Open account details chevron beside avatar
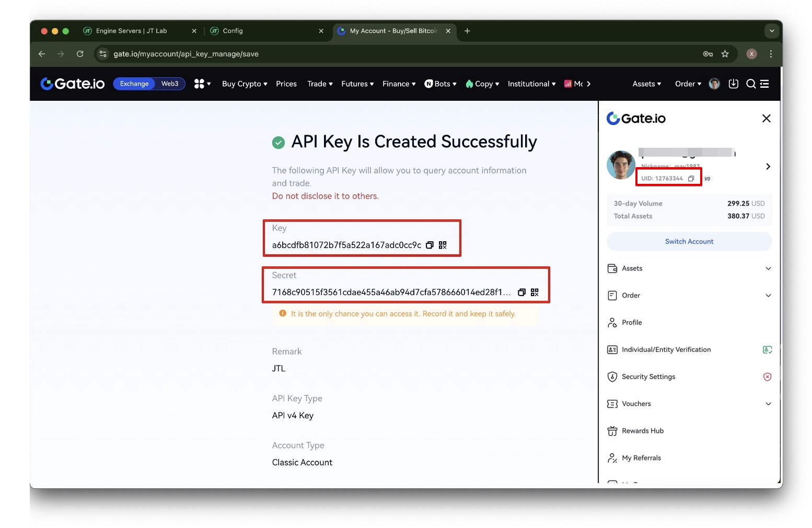 768,166
